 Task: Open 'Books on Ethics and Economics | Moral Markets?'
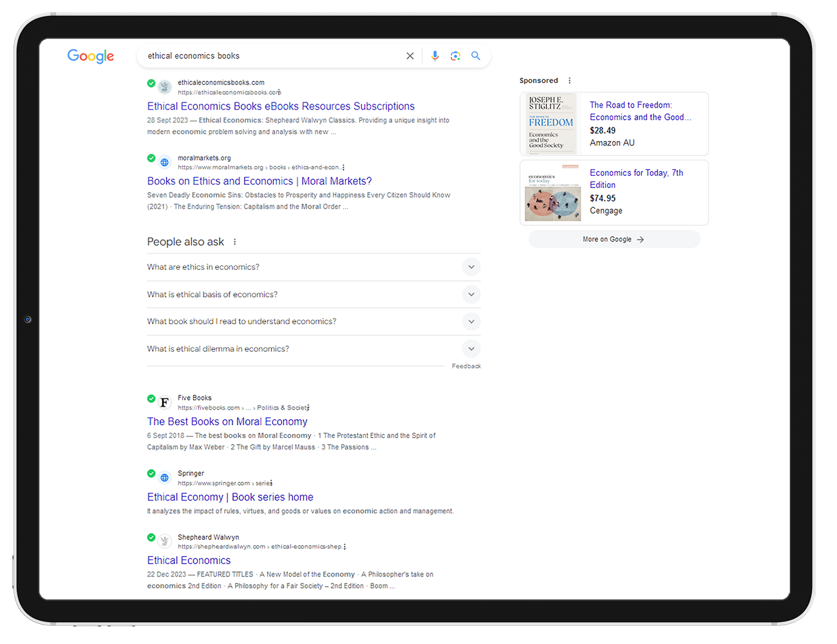click(259, 182)
